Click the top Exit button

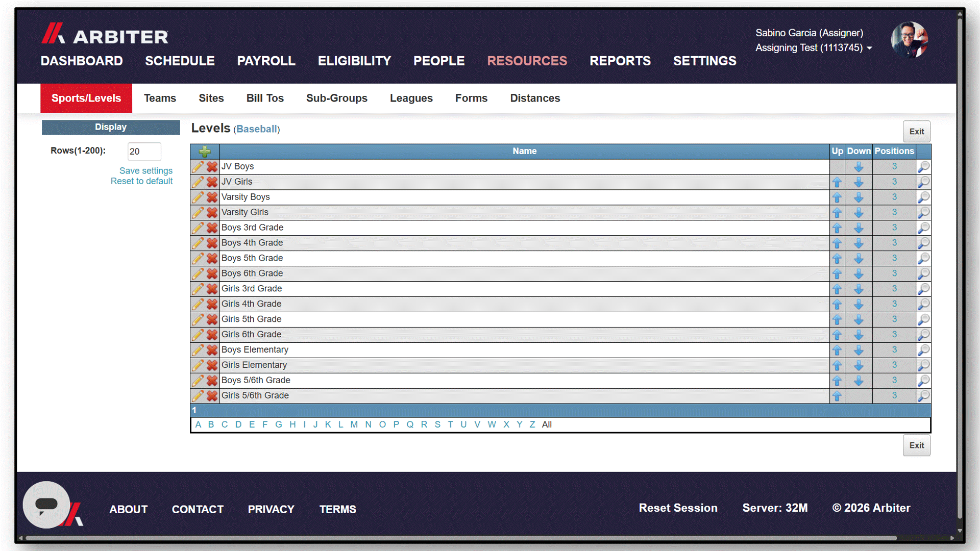[917, 132]
